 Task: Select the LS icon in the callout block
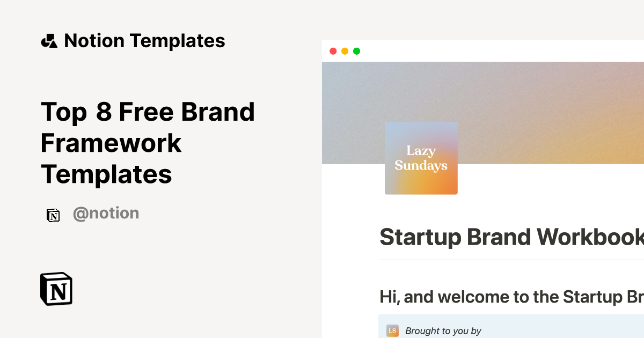[x=392, y=330]
